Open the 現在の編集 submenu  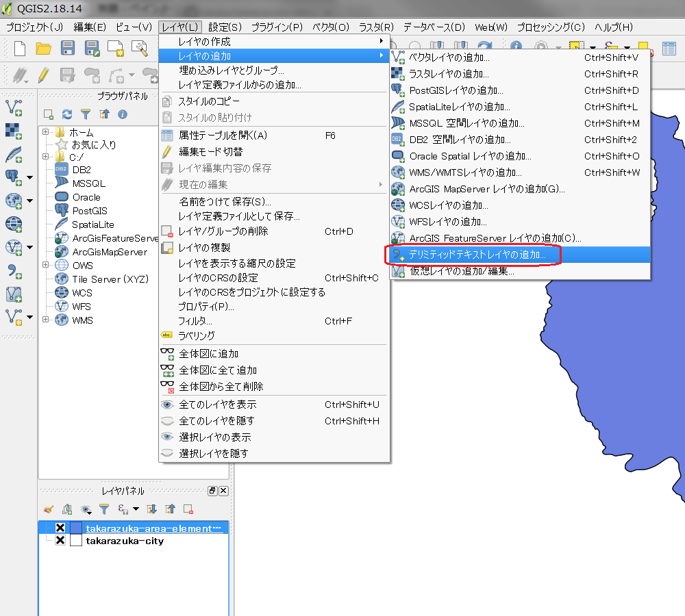click(274, 185)
